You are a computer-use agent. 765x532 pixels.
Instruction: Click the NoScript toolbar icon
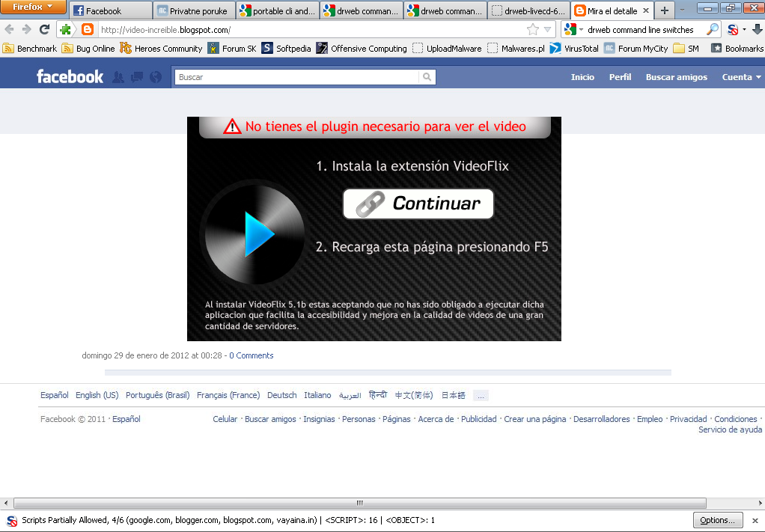732,30
